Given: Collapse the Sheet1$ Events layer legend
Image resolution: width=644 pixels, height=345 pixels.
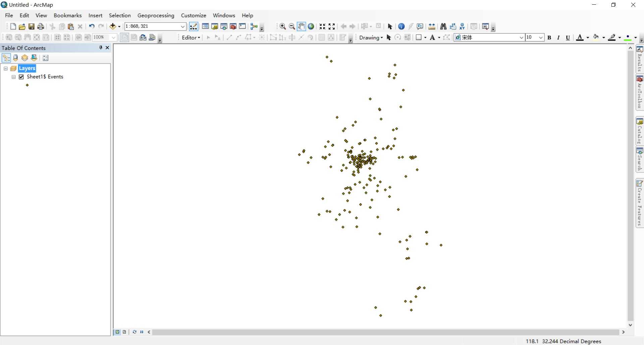Looking at the screenshot, I should [x=14, y=77].
